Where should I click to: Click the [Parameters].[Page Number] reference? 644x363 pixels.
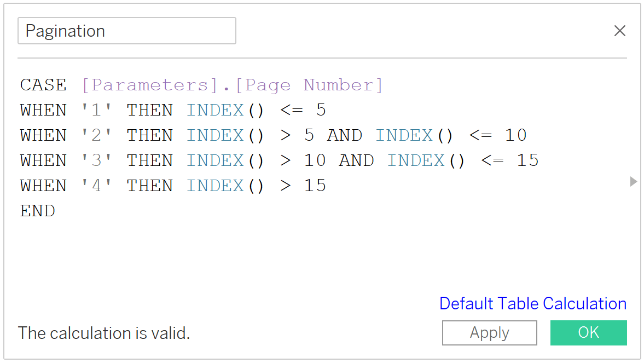tap(232, 85)
